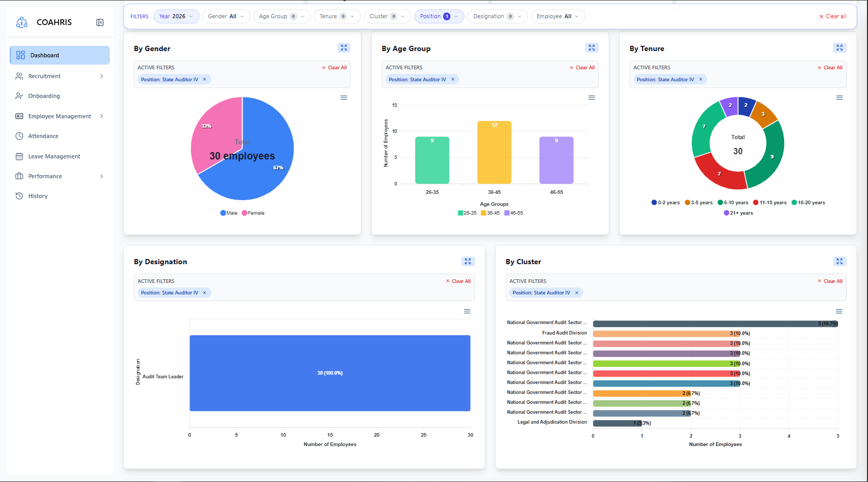
Task: Click Clear all in top filter bar
Action: point(833,17)
